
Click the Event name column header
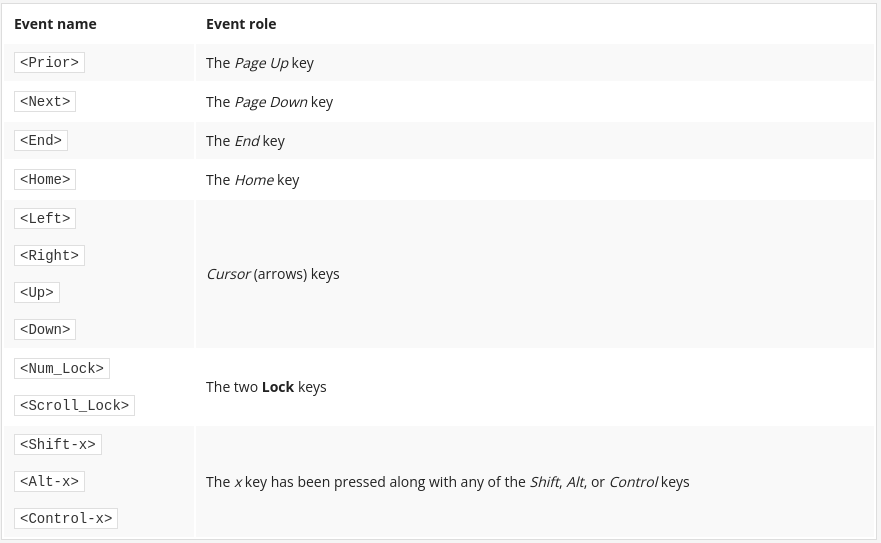tap(55, 24)
